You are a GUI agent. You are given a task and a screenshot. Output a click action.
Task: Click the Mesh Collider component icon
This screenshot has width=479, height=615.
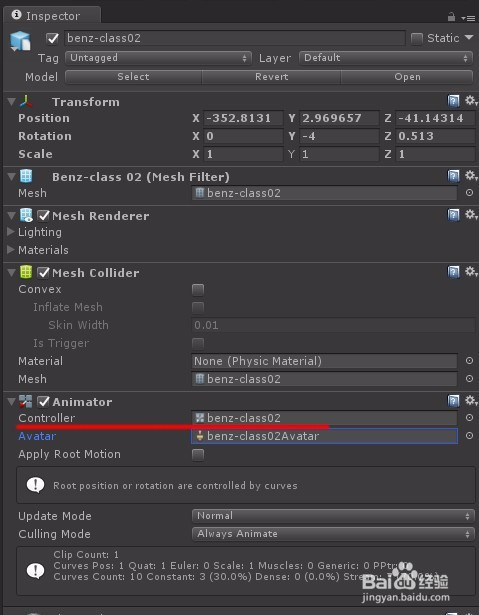(x=26, y=272)
